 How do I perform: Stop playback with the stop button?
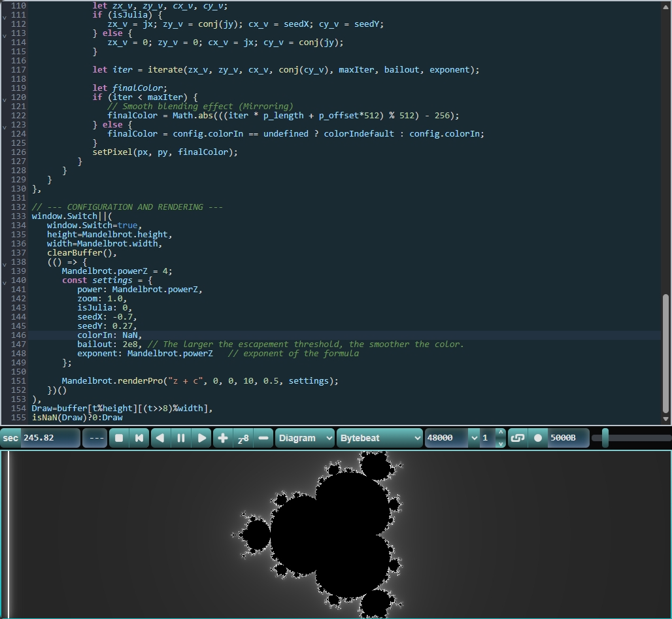(x=118, y=438)
